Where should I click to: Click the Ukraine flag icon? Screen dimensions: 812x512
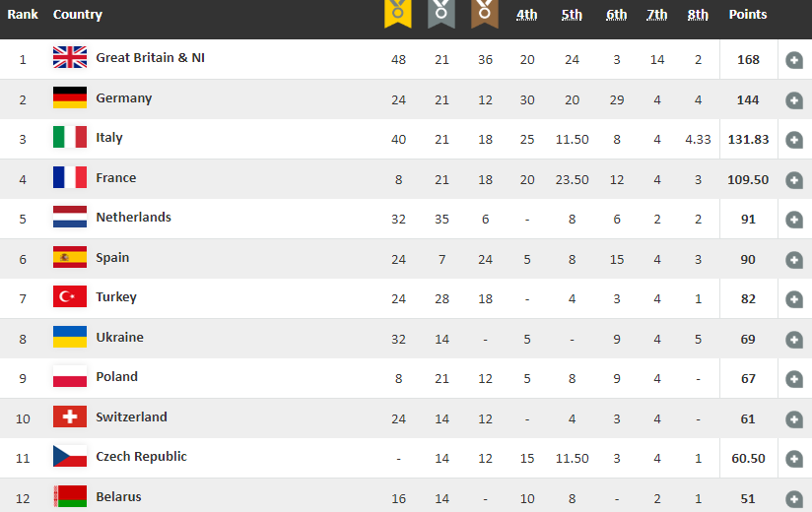pos(70,338)
